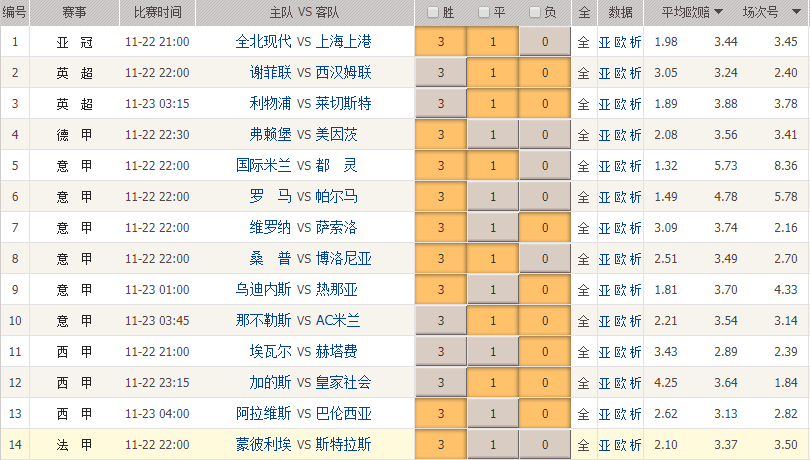Open away team 帕尔马 link

337,196
